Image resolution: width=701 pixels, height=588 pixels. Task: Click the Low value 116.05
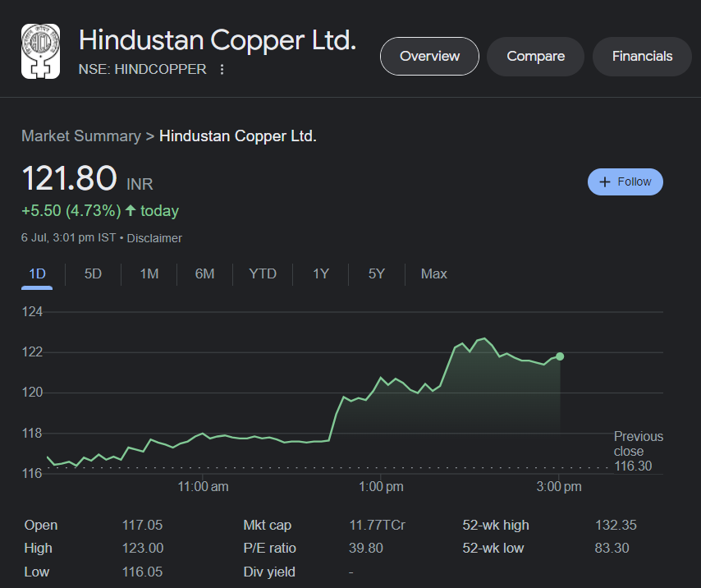[x=142, y=572]
